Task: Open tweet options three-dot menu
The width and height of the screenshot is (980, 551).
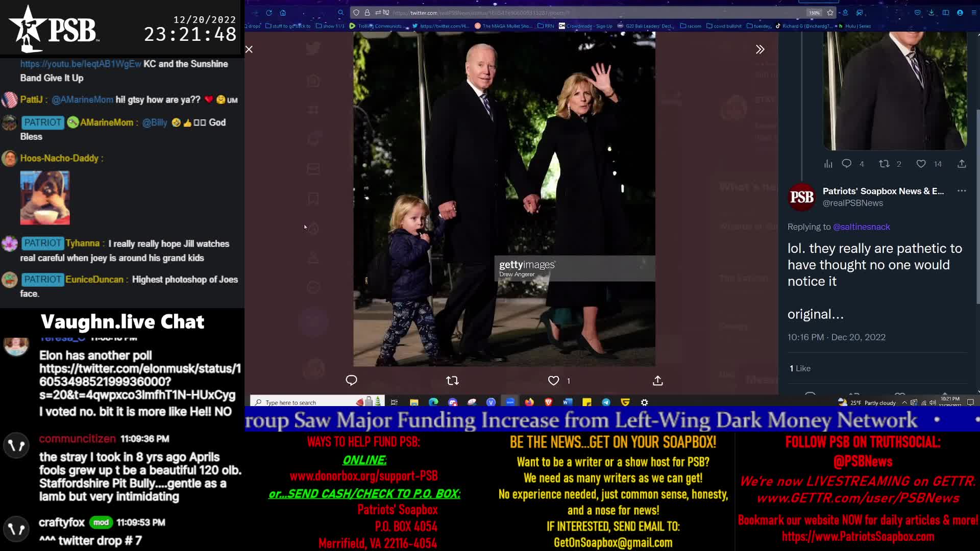Action: [x=962, y=191]
